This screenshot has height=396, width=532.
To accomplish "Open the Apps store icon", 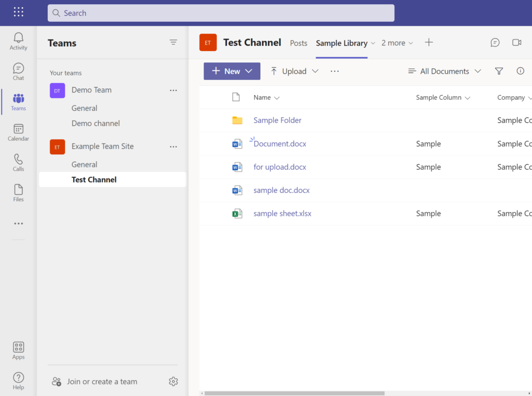I will 18,351.
